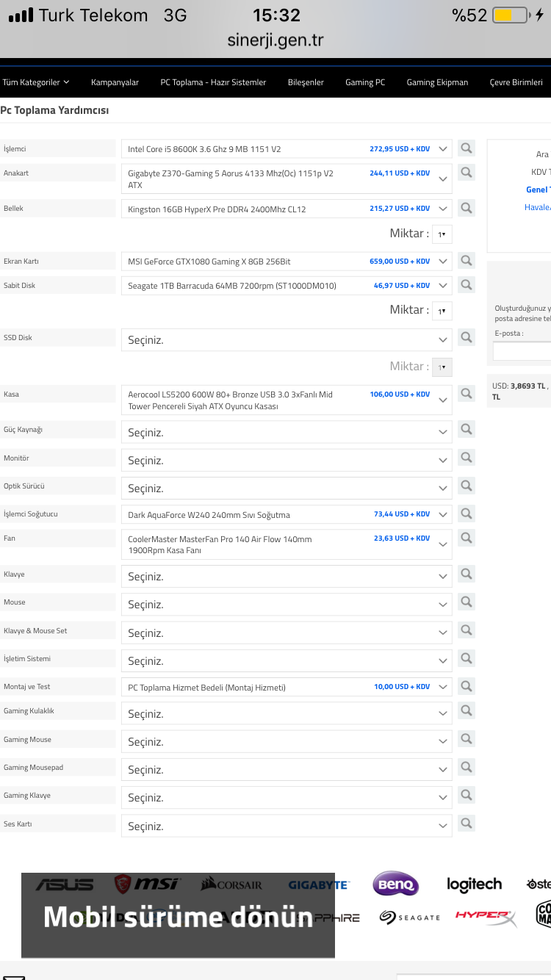
Task: Click magnifier icon in Monitör row
Action: [x=466, y=458]
